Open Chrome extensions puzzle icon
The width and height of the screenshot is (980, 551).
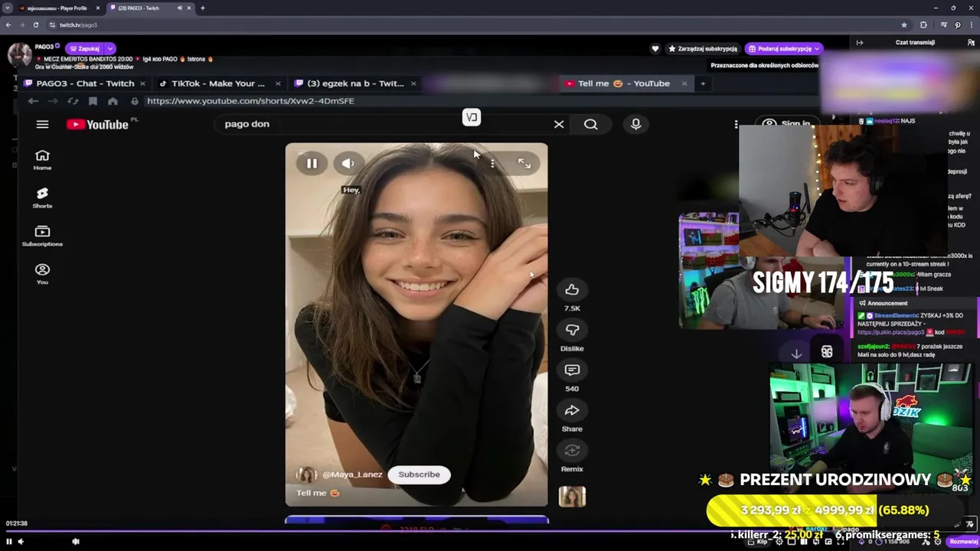[923, 24]
